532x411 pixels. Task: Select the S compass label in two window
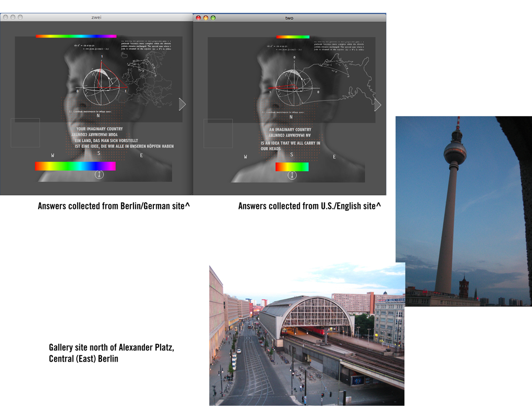pos(291,155)
